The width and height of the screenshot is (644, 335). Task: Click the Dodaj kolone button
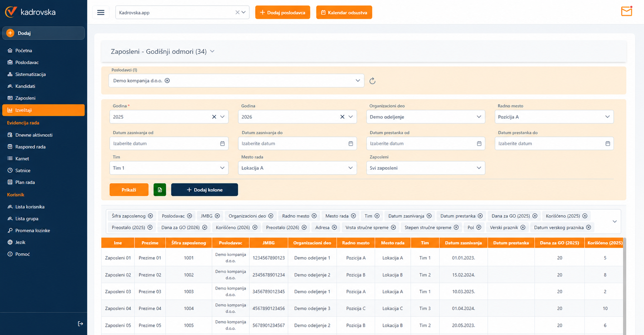pyautogui.click(x=204, y=190)
